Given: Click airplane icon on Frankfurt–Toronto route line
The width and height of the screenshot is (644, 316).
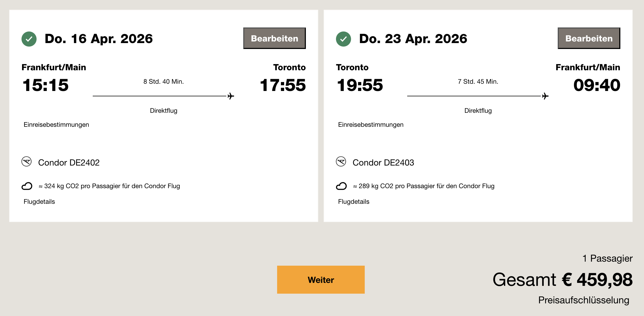Looking at the screenshot, I should coord(231,96).
